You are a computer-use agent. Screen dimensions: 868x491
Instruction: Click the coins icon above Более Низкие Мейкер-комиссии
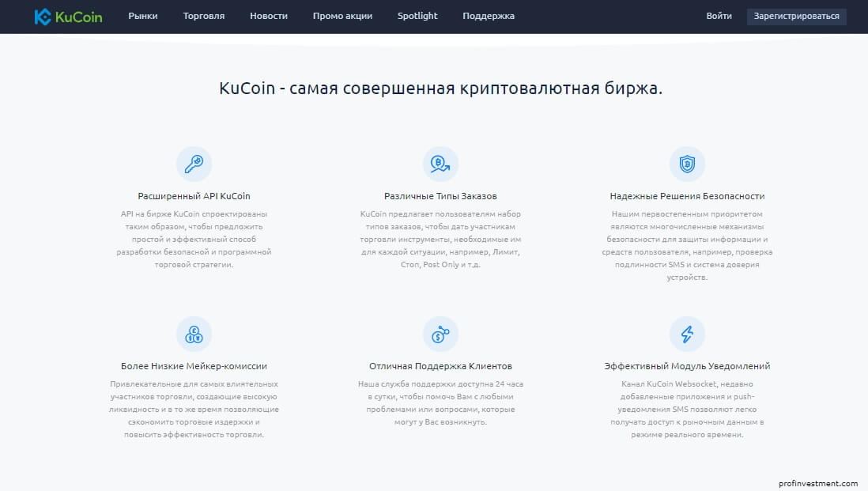point(194,334)
